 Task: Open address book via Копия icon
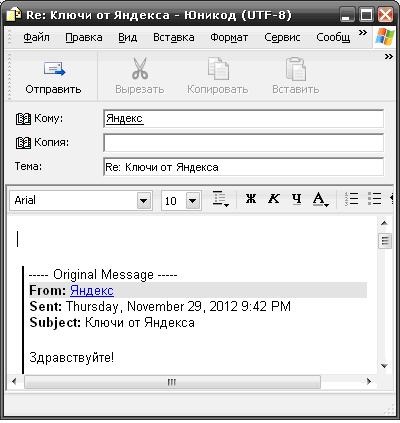[23, 143]
